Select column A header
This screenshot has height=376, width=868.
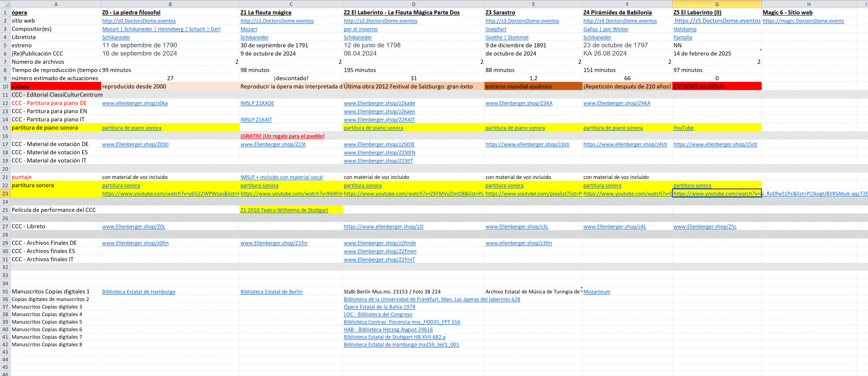tap(56, 4)
